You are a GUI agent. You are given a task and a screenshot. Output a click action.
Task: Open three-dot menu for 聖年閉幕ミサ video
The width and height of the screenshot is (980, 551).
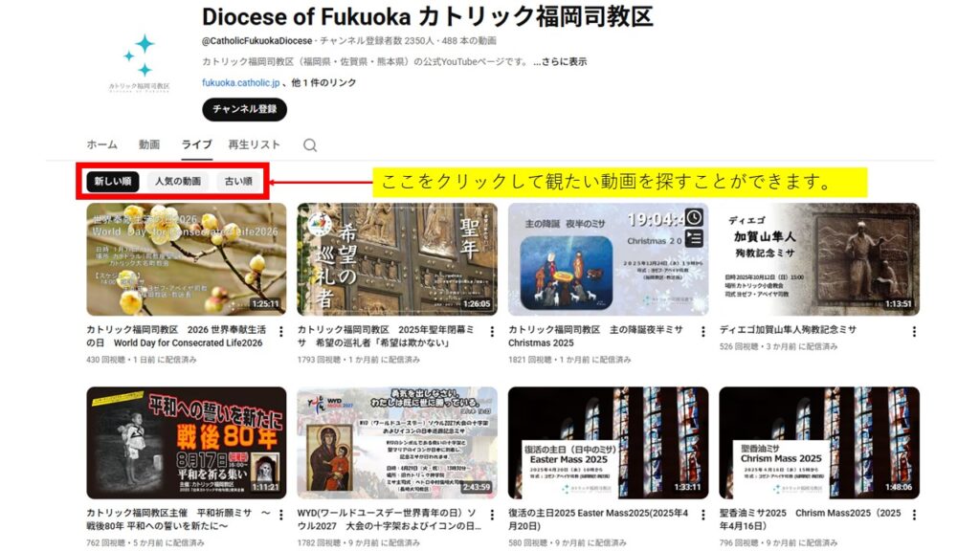point(492,331)
